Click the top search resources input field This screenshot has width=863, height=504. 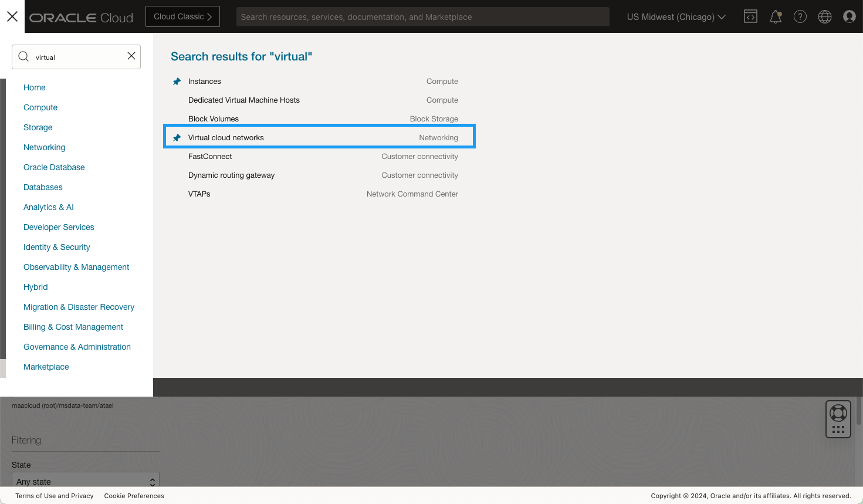[x=422, y=16]
